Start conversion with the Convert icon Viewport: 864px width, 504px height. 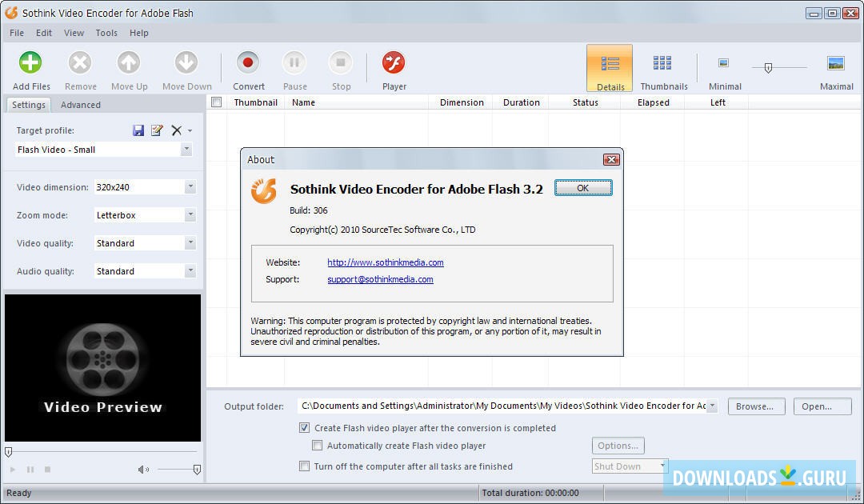click(248, 62)
